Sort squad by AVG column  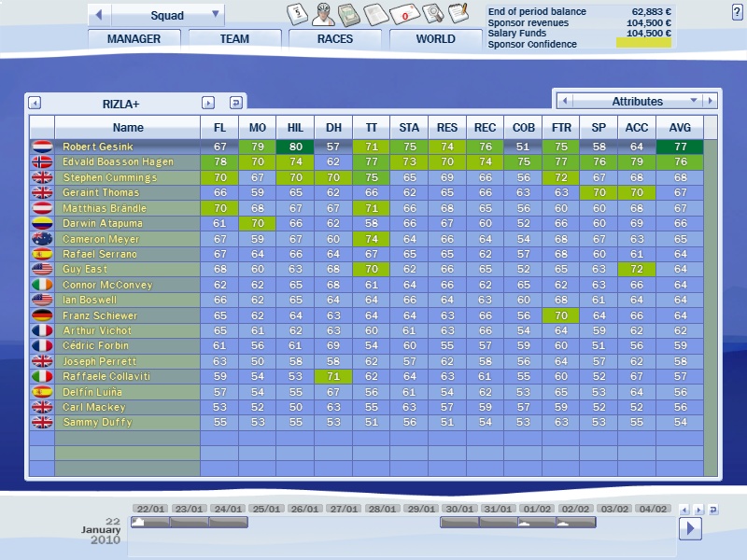pyautogui.click(x=679, y=128)
